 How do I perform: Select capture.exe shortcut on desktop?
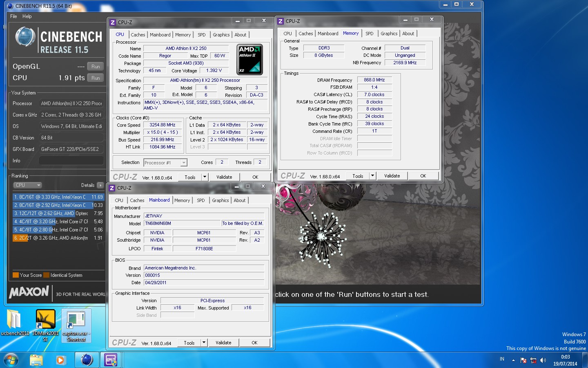pos(76,325)
